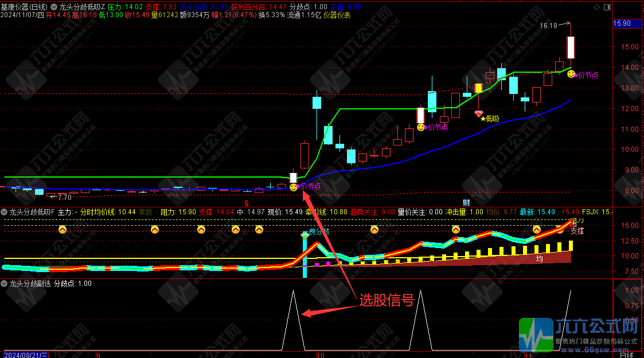The width and height of the screenshot is (644, 358).
Task: Click the green diamond 良分歧 marker
Action: 305,235
